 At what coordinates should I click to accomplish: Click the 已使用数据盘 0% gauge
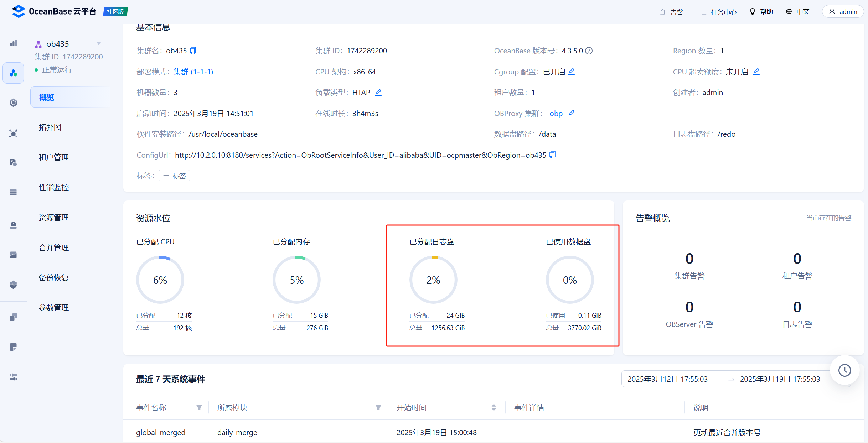(570, 280)
